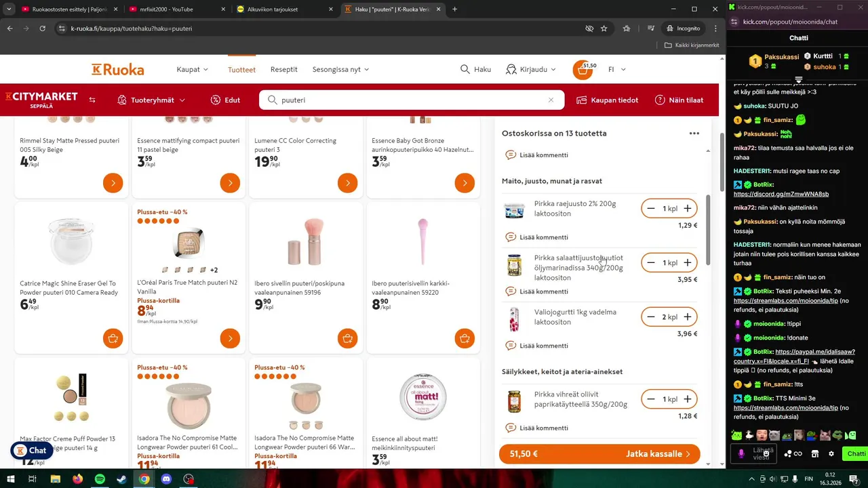This screenshot has width=868, height=488.
Task: Click the Isadora 66 Warm shade swatches
Action: (x=305, y=425)
